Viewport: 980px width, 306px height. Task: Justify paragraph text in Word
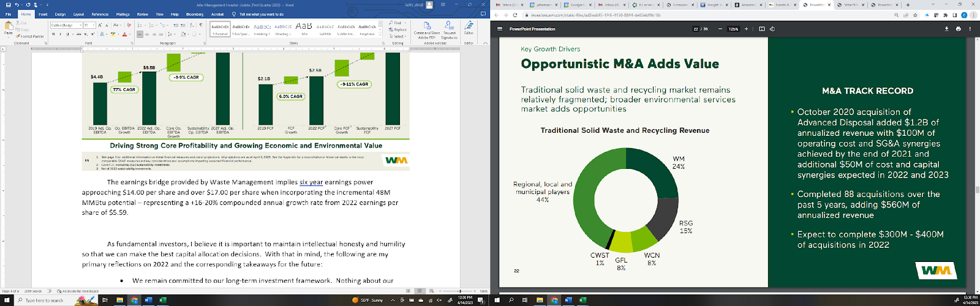[x=161, y=34]
